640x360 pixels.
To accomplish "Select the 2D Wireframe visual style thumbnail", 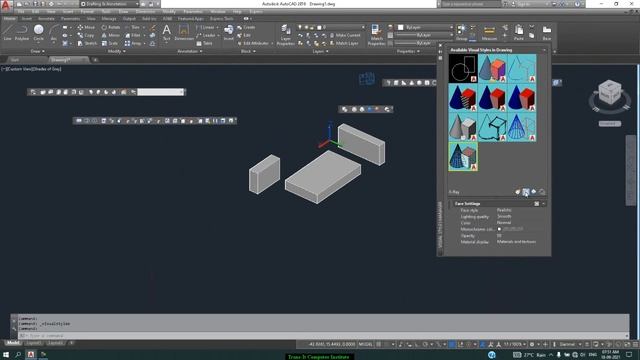I will [463, 69].
